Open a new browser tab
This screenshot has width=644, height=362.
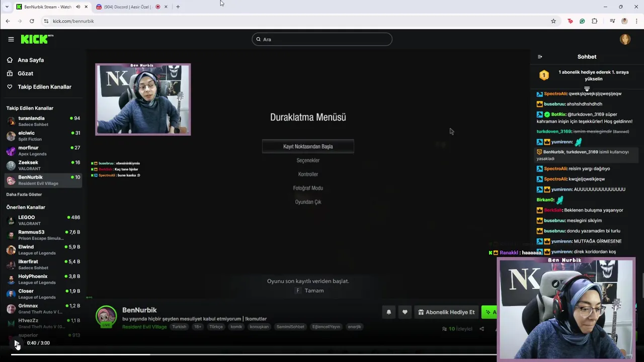pos(178,7)
